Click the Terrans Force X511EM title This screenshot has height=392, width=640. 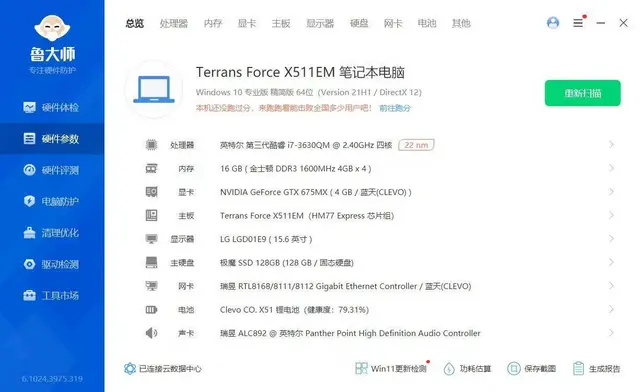[300, 72]
